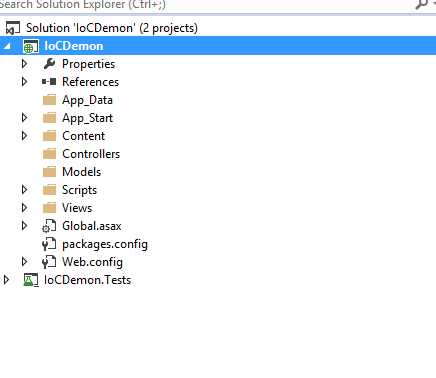Click the Models folder icon

pos(49,172)
